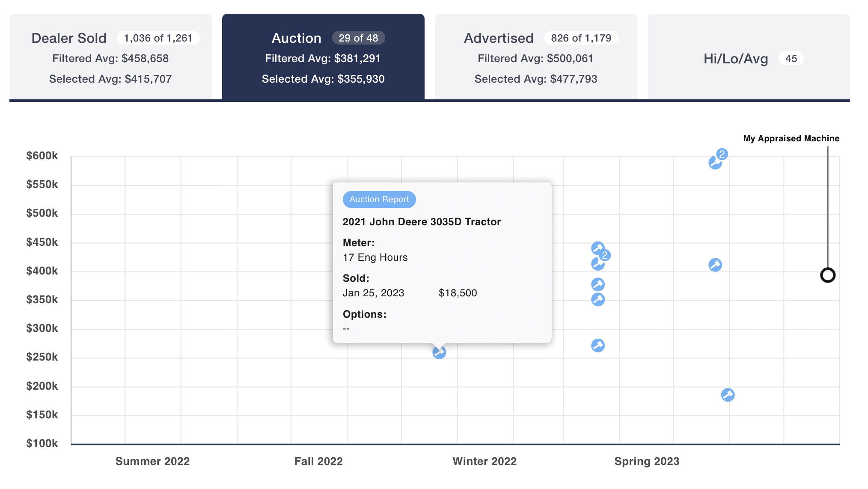This screenshot has width=868, height=489.
Task: Open the Auction Report link in tooltip
Action: point(379,199)
